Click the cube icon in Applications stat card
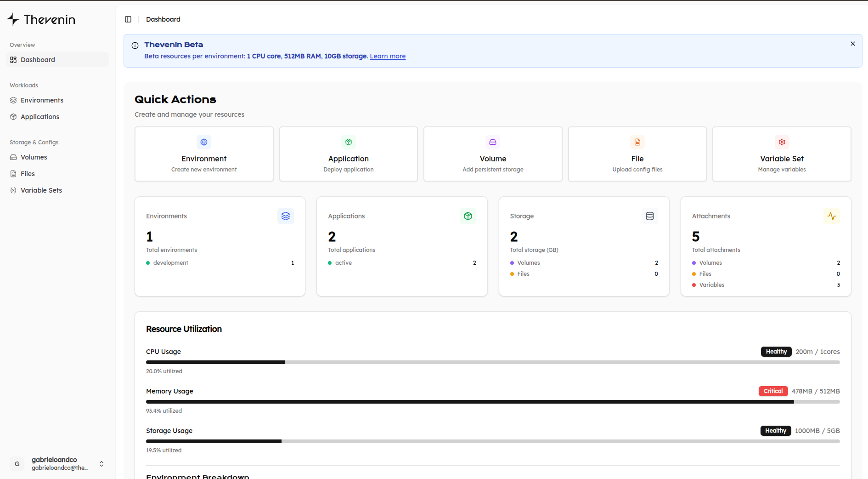868x479 pixels. pyautogui.click(x=468, y=216)
